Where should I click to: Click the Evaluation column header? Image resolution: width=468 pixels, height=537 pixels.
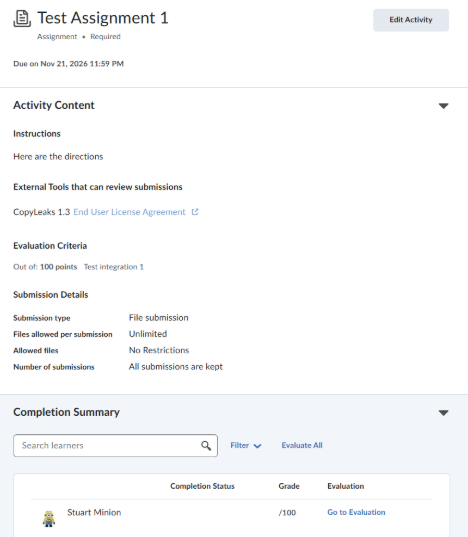(345, 486)
